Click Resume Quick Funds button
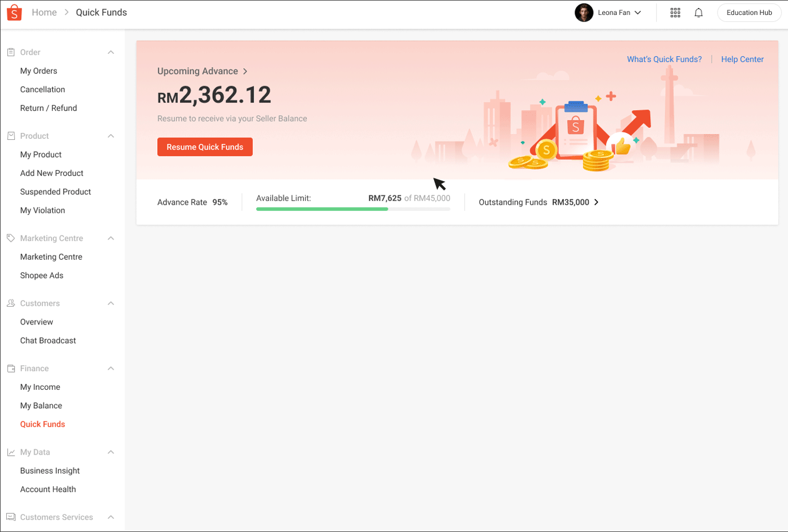The width and height of the screenshot is (788, 532). coord(205,147)
